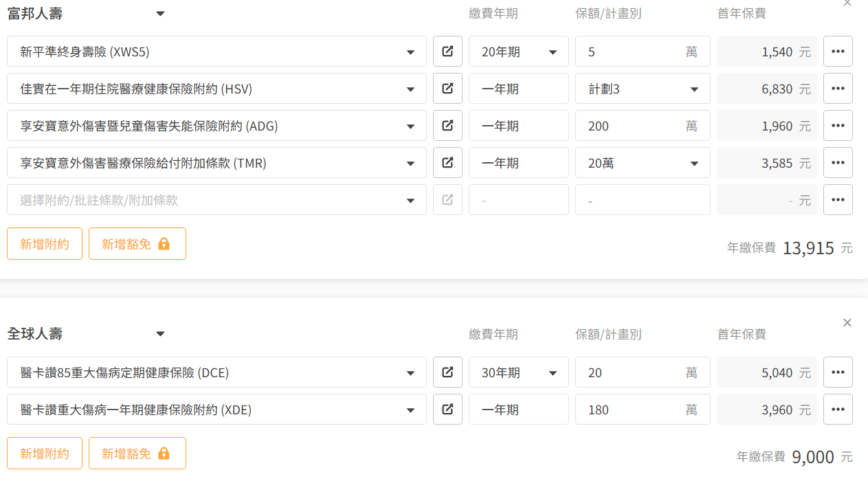Click more options for XWS5 row
Viewport: 868px width, 481px height.
tap(838, 52)
